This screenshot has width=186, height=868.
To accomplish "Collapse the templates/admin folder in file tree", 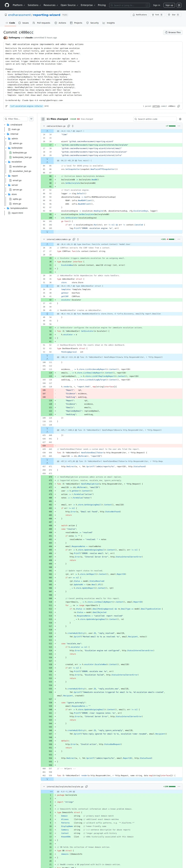I will (5, 208).
